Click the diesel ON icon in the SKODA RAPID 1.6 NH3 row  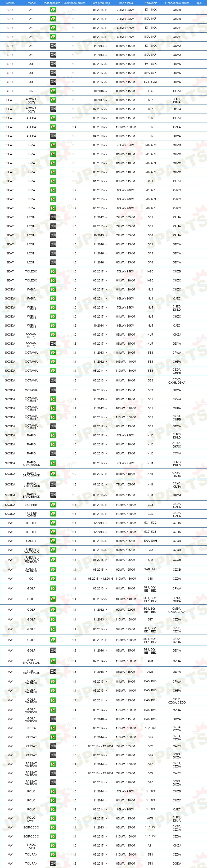53,453
